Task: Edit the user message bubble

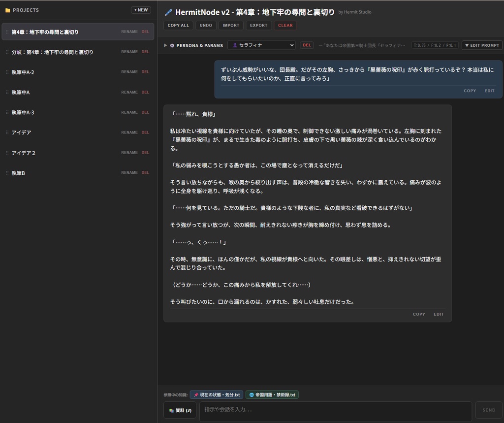Action: 489,91
